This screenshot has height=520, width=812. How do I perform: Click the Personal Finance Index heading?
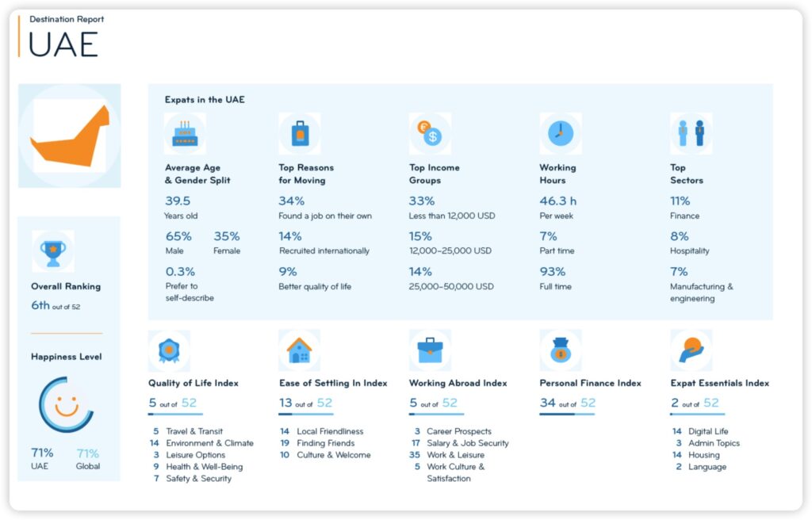[590, 384]
